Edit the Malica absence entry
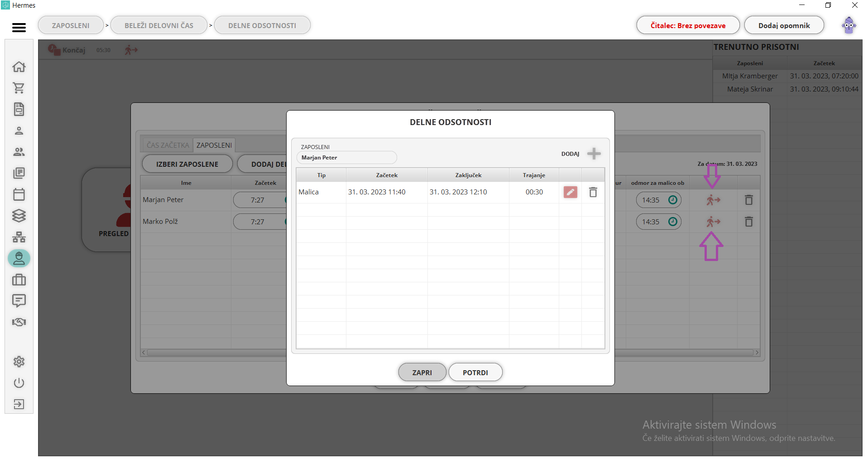Screen dimensions: 868x464 tap(570, 192)
